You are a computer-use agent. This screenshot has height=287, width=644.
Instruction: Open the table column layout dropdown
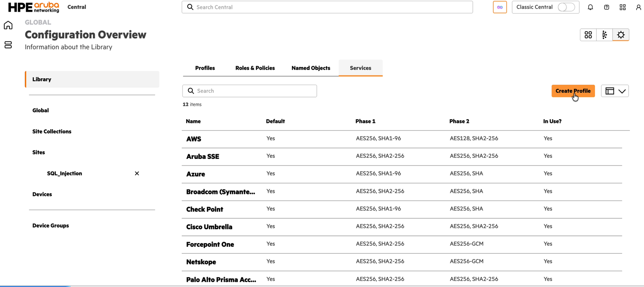click(615, 91)
